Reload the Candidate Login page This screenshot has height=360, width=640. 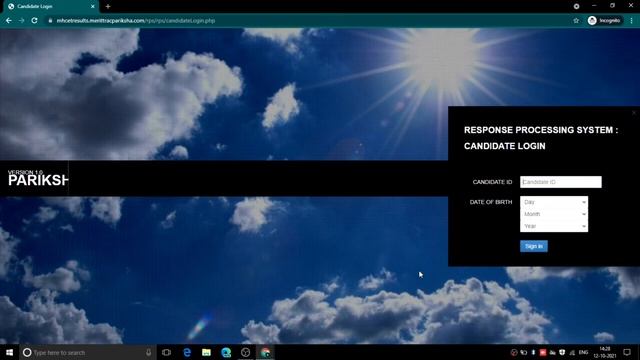tap(34, 20)
